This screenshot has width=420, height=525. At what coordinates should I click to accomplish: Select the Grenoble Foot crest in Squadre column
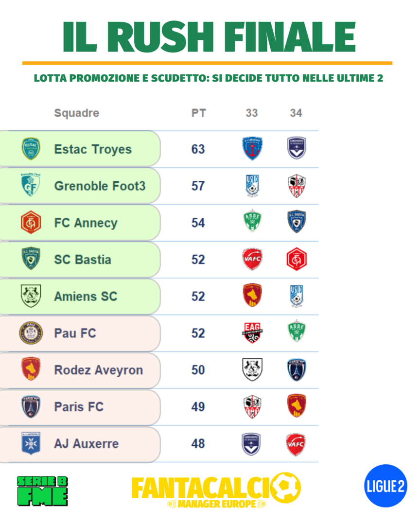(31, 185)
